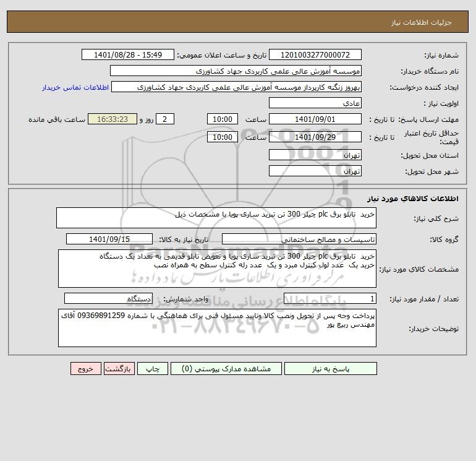
Task: Click the label نام دستگاه خریدار
Action: [x=430, y=71]
